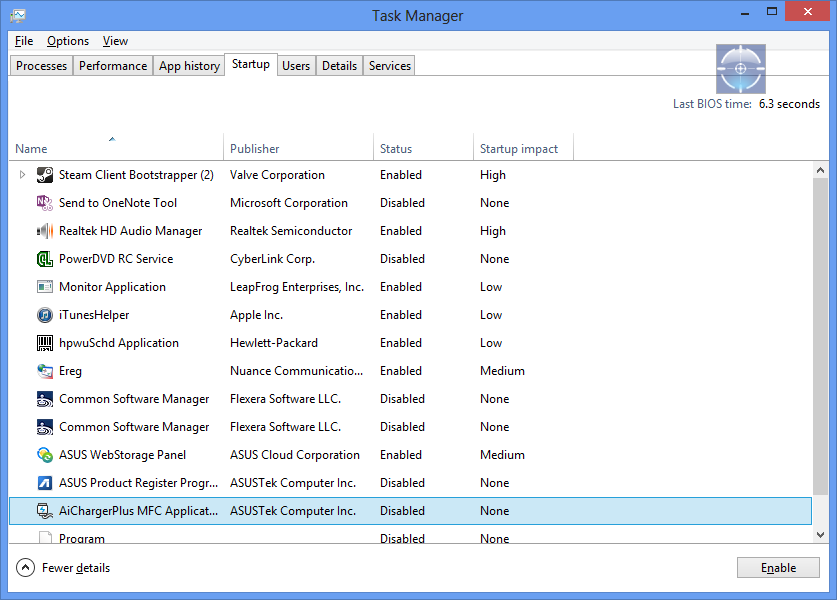Click the 'Nuance Communicatio...' publisher cell

(297, 371)
